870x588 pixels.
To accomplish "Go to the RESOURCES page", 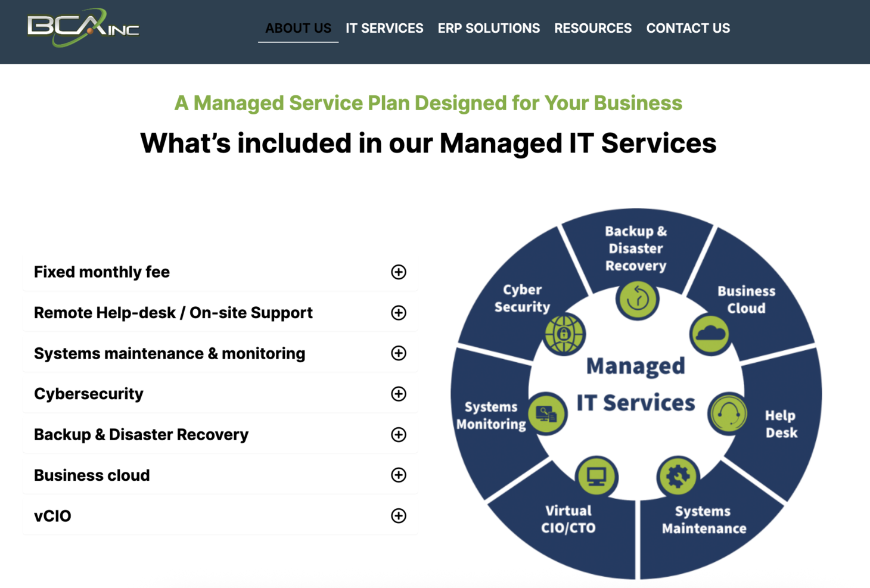I will tap(593, 28).
